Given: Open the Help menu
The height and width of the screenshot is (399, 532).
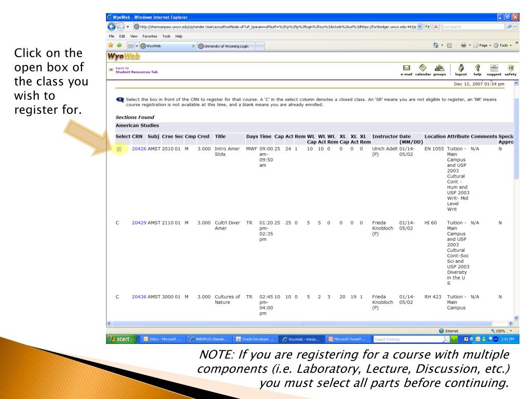Looking at the screenshot, I should click(x=179, y=36).
